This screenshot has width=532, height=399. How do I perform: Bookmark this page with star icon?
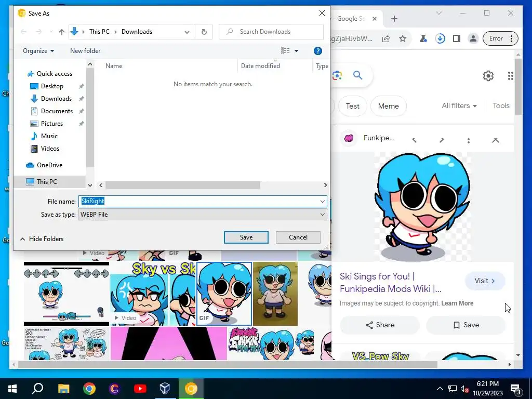point(403,38)
